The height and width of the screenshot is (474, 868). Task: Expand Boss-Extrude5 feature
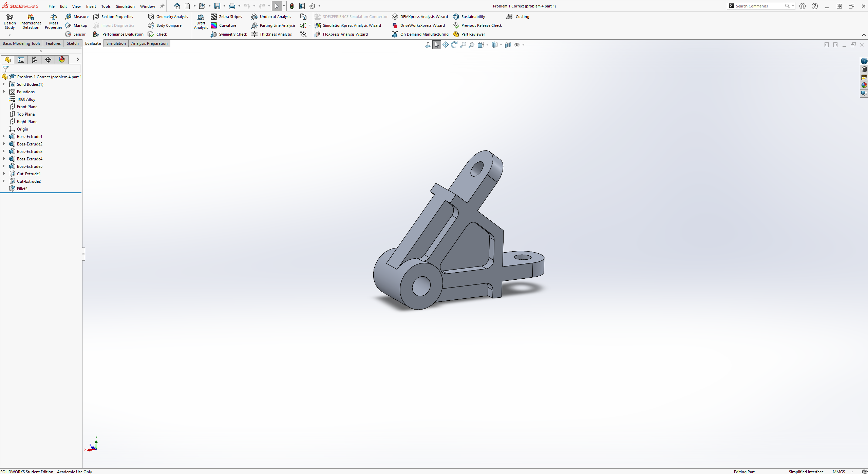coord(4,166)
